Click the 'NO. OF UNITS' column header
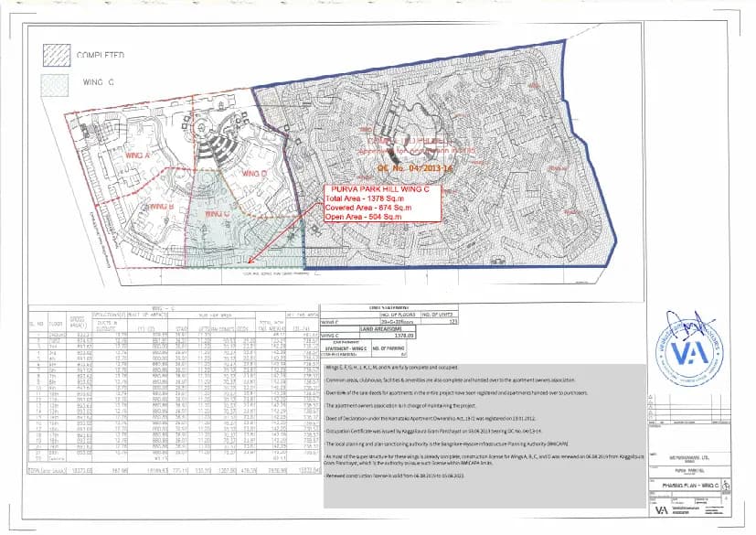 click(439, 314)
